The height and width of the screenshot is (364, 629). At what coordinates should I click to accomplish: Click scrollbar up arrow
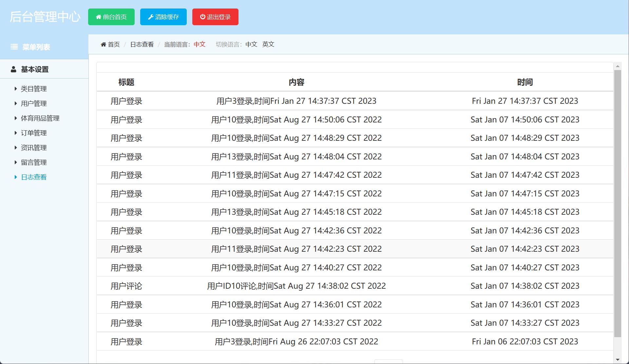[618, 66]
